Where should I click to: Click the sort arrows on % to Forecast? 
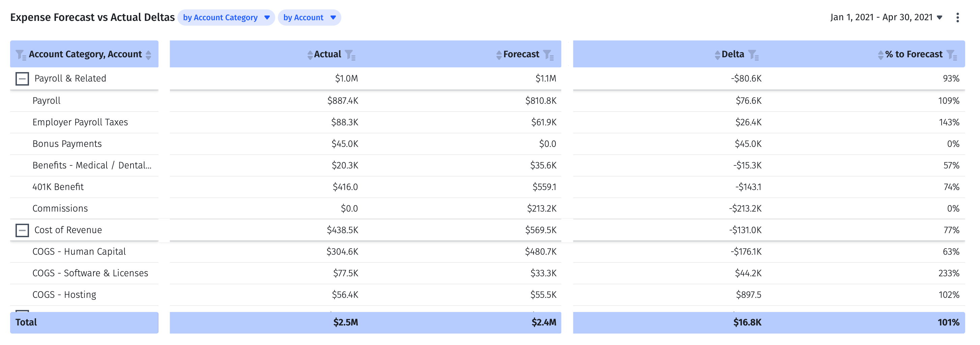point(881,54)
